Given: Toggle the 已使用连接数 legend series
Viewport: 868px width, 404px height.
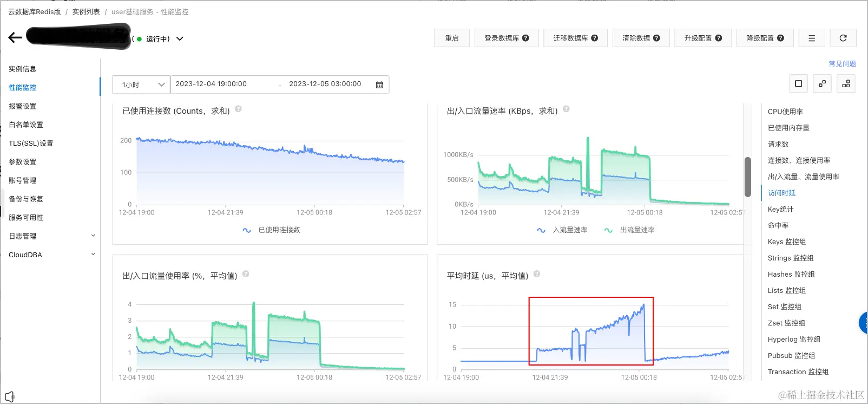Looking at the screenshot, I should click(x=271, y=230).
